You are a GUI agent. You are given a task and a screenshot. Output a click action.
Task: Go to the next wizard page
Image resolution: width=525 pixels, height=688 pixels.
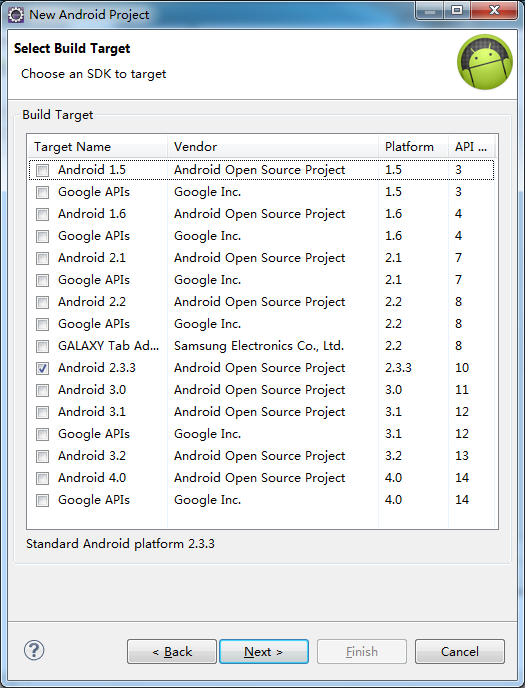(x=264, y=652)
